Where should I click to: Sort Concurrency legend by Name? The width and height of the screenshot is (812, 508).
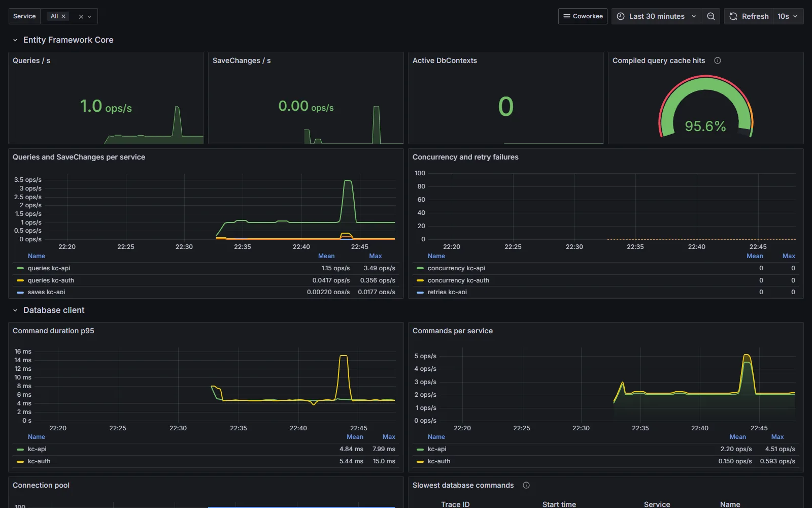pos(436,256)
